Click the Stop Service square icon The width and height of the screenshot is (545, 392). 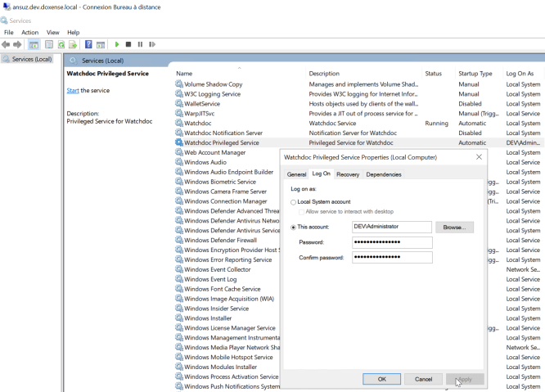click(x=128, y=44)
